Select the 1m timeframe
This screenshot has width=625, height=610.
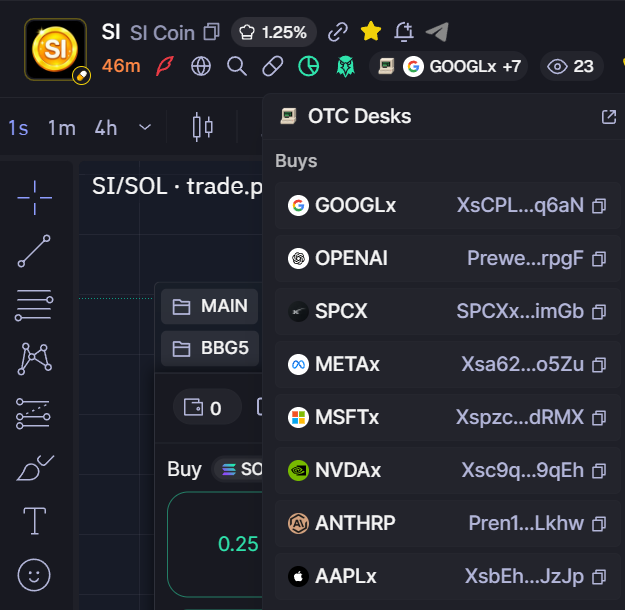pos(62,128)
